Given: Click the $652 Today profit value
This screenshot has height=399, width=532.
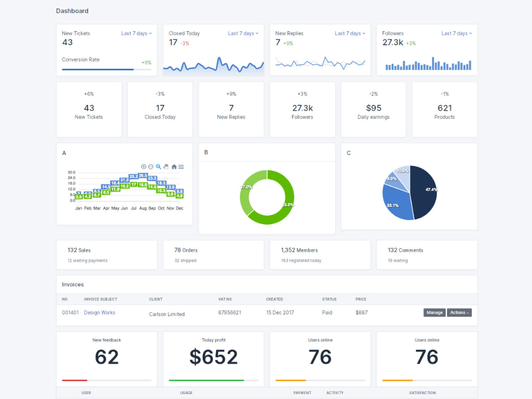Looking at the screenshot, I should (x=213, y=357).
